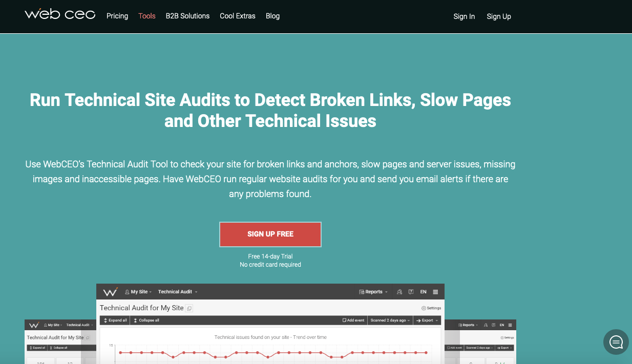
Task: Go to the Blog page
Action: (x=272, y=16)
